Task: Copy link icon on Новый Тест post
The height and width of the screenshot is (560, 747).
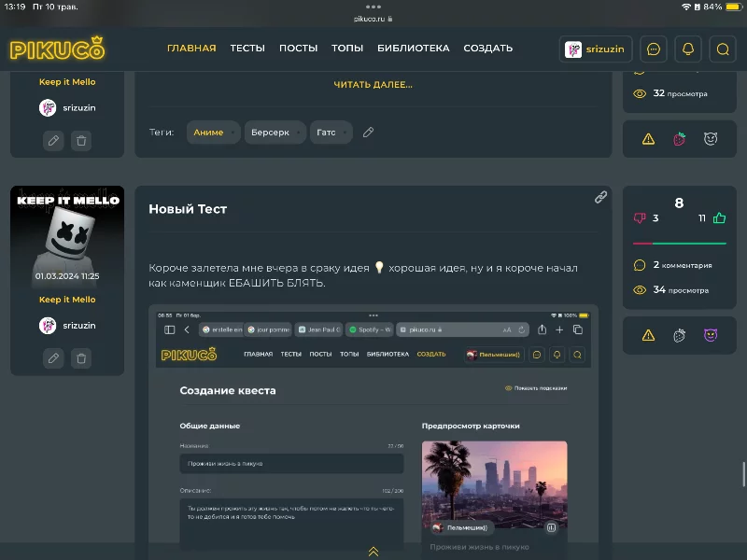Action: pyautogui.click(x=600, y=197)
